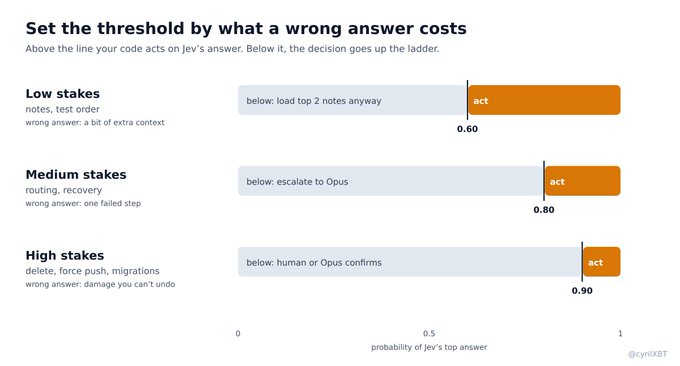Click the 0.80 threshold label
Image resolution: width=680 pixels, height=366 pixels.
pyautogui.click(x=544, y=210)
